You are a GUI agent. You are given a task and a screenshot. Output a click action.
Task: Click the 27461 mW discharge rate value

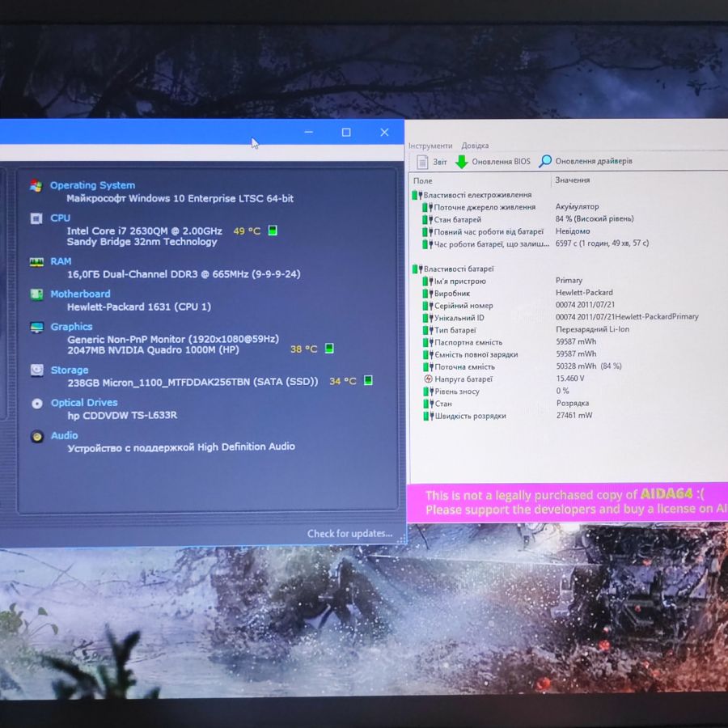click(574, 415)
